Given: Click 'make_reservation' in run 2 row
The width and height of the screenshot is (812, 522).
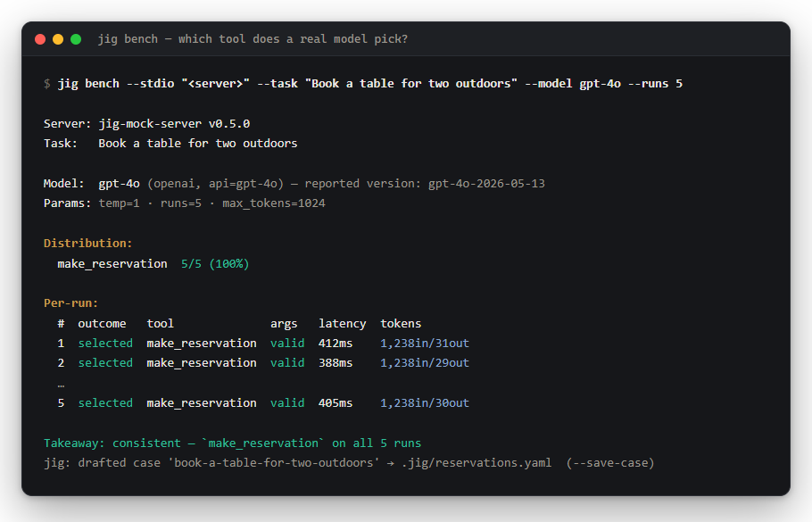Looking at the screenshot, I should click(202, 363).
